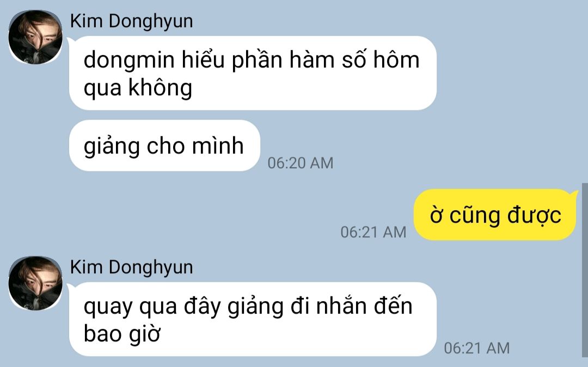Viewport: 588px width, 367px height.
Task: Tap the "quay qua đây giảng đi" message
Action: pyautogui.click(x=253, y=319)
